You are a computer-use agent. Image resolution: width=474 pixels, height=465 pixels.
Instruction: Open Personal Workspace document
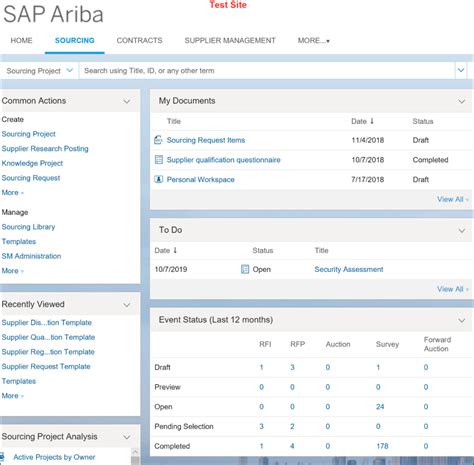201,179
